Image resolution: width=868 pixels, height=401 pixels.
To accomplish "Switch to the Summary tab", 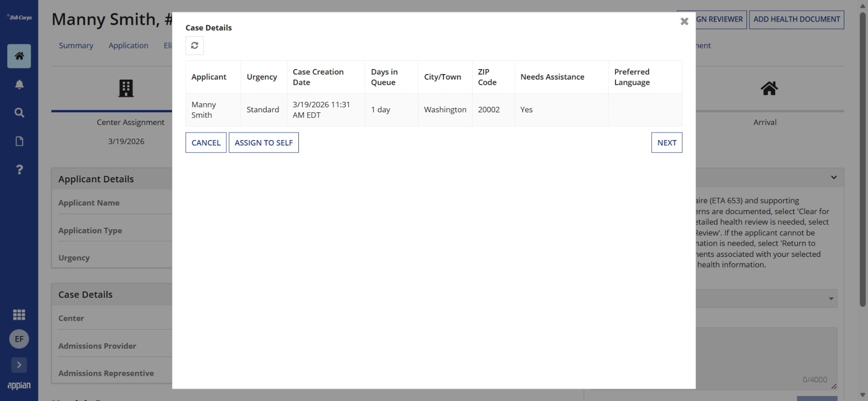I will [x=76, y=45].
